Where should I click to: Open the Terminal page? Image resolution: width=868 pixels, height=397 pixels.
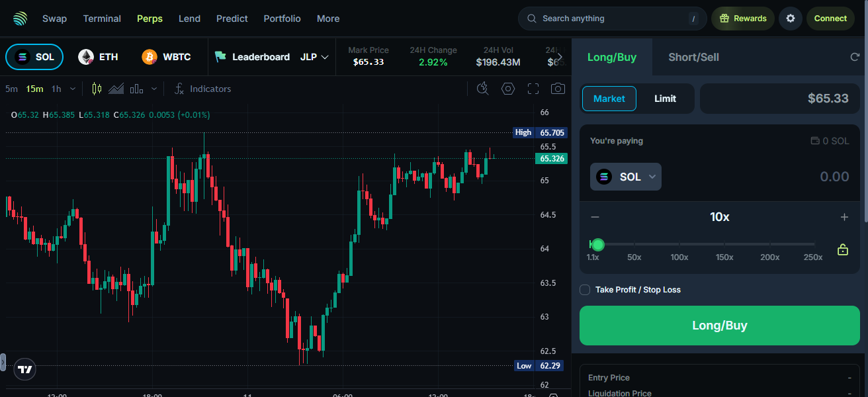pyautogui.click(x=102, y=19)
